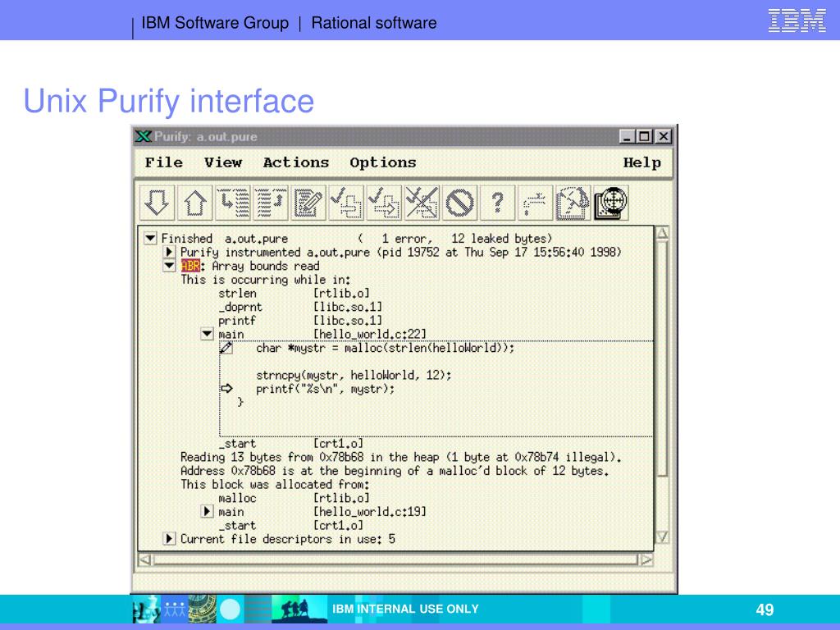Viewport: 840px width, 630px height.
Task: Open the View menu
Action: click(x=223, y=162)
